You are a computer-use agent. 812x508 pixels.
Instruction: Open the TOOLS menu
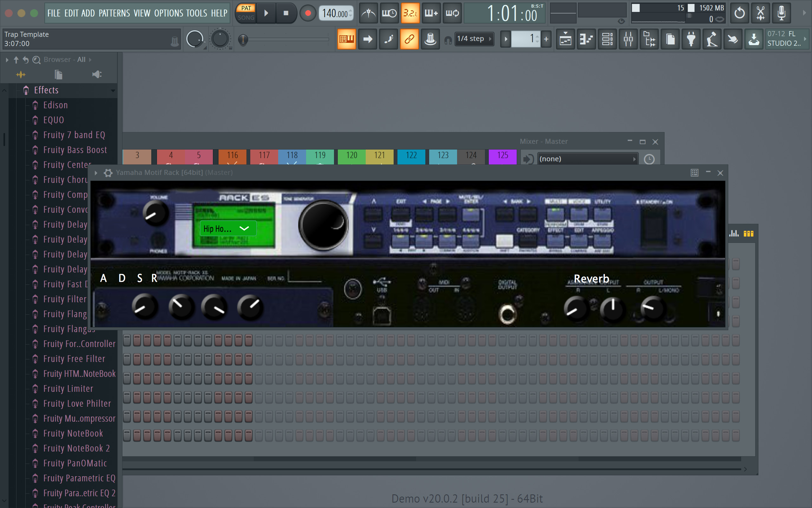197,13
